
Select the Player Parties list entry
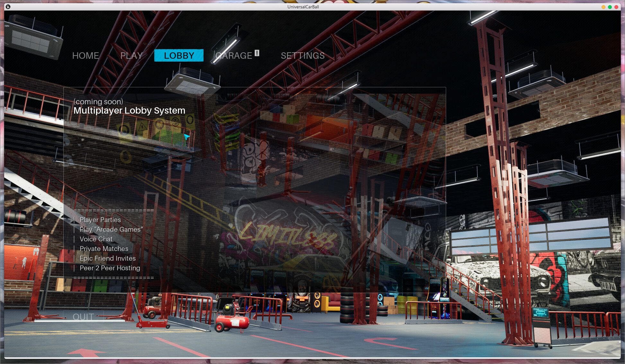click(100, 220)
